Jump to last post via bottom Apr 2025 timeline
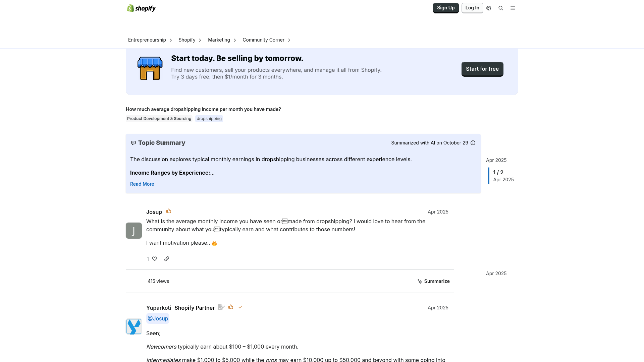Image resolution: width=644 pixels, height=362 pixels. pos(496,274)
